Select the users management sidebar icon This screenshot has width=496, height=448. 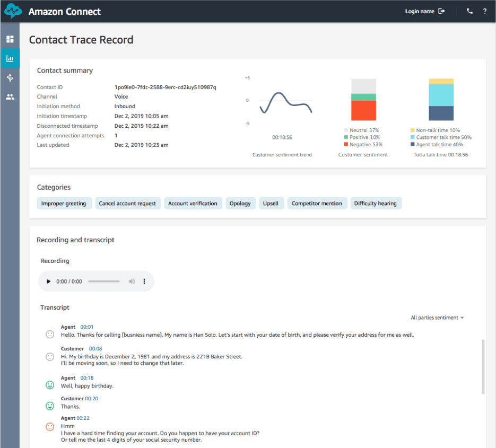[x=10, y=96]
